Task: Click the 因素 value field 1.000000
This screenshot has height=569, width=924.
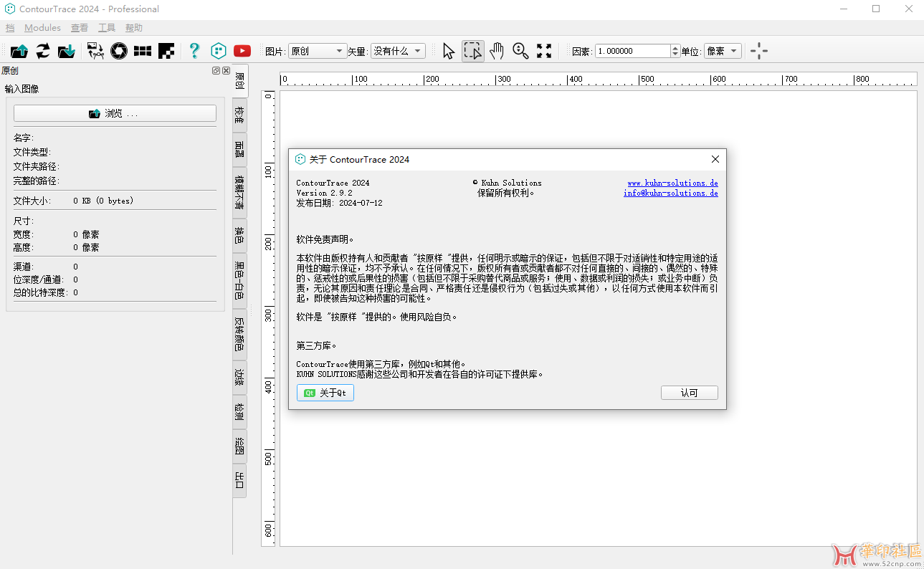Action: coord(632,51)
